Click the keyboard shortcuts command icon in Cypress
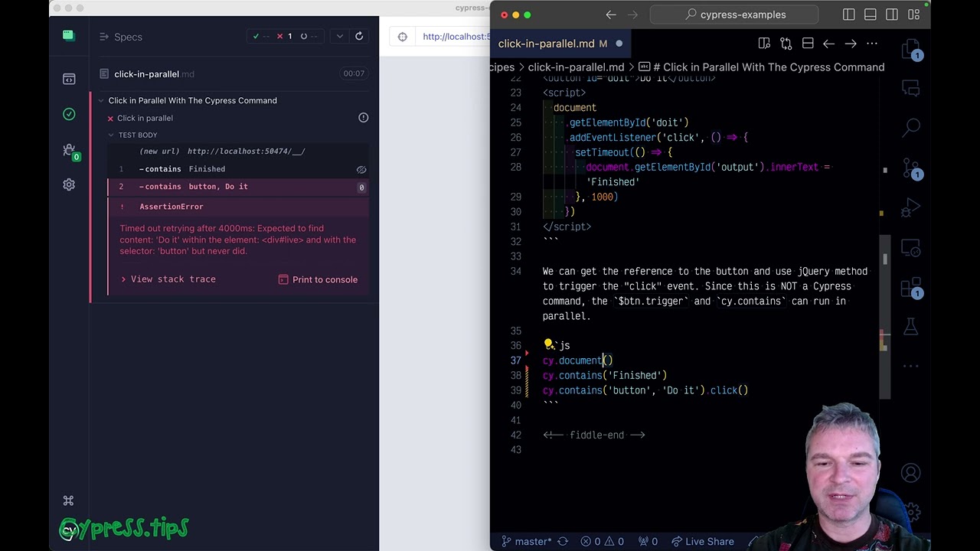Viewport: 980px width, 551px height. [x=68, y=500]
